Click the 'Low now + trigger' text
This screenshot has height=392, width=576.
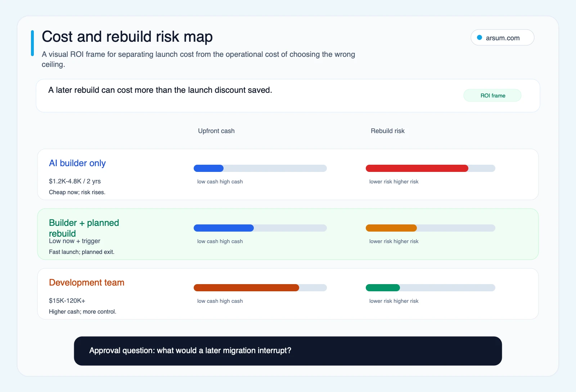pyautogui.click(x=75, y=241)
